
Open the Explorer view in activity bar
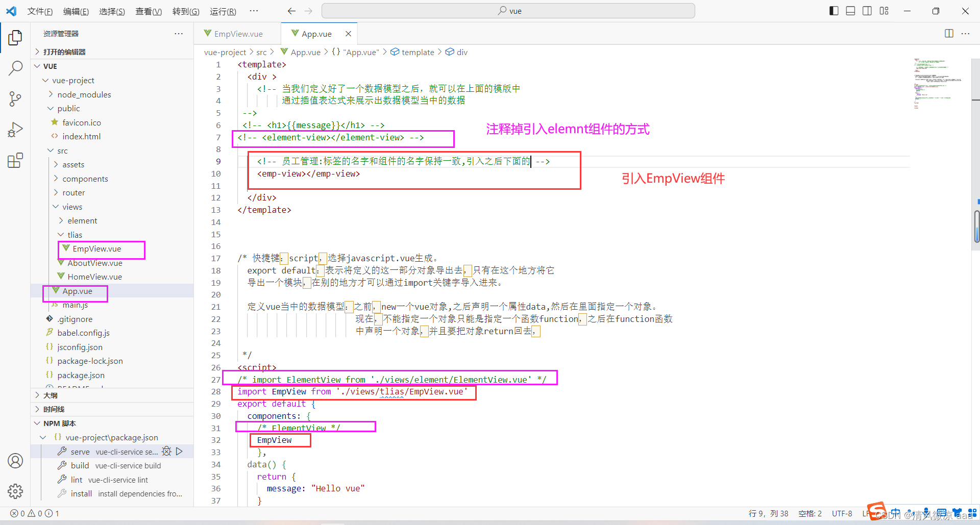15,37
